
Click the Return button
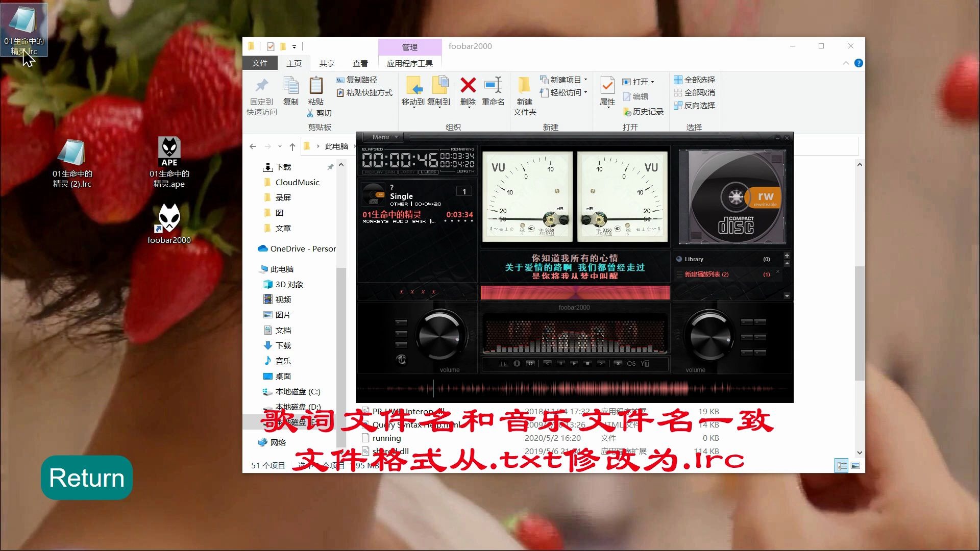point(86,478)
